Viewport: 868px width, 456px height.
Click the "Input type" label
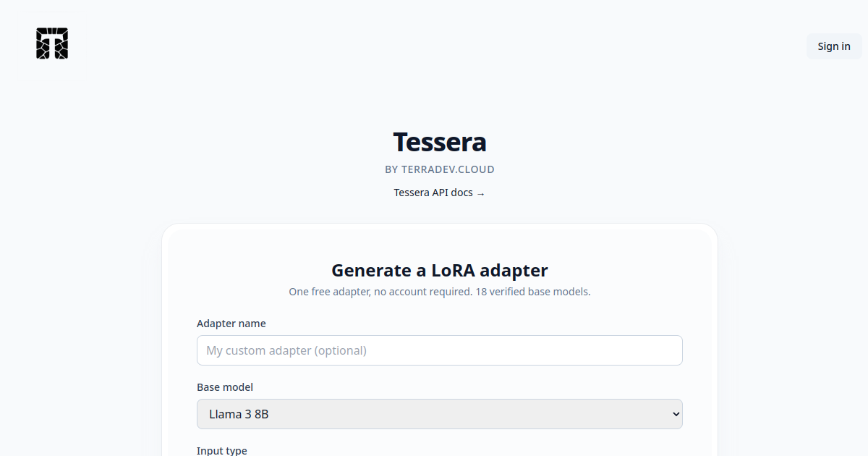pos(222,450)
